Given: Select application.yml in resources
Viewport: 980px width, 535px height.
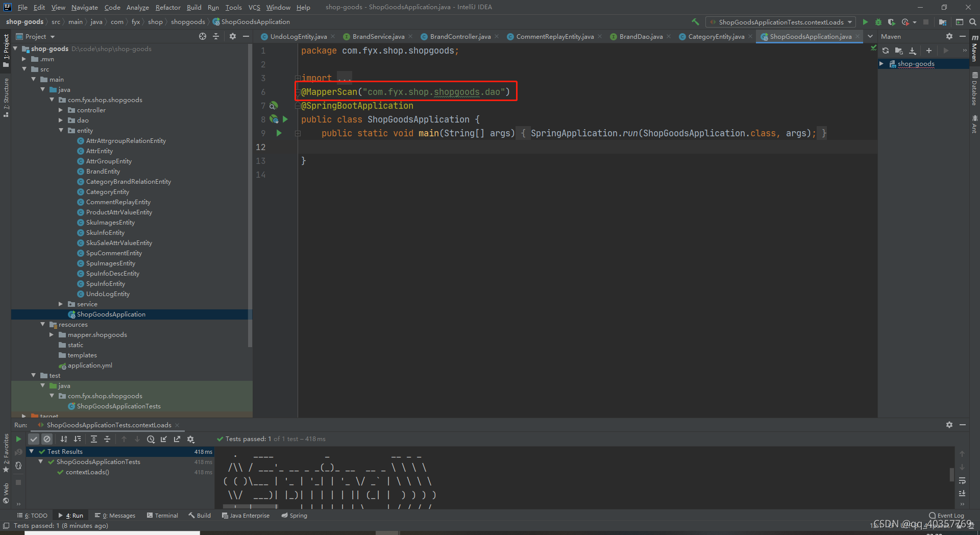Looking at the screenshot, I should click(90, 365).
